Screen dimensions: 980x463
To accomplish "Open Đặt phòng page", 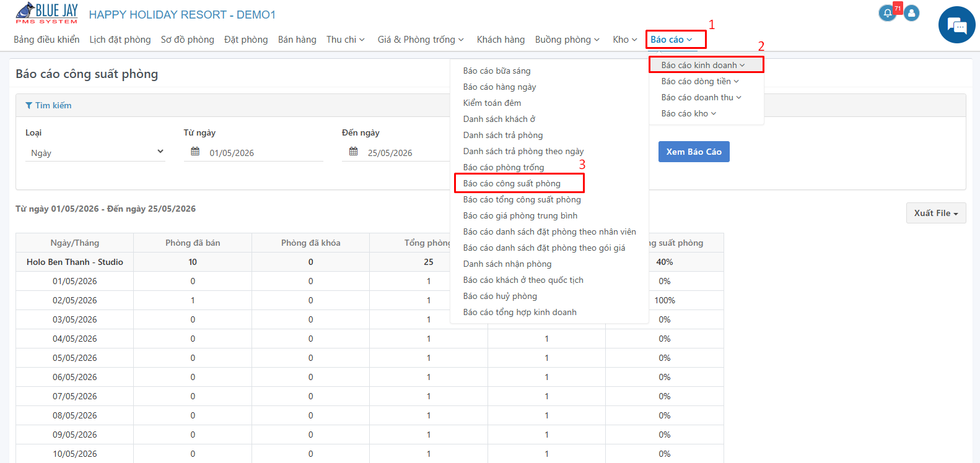I will 246,40.
